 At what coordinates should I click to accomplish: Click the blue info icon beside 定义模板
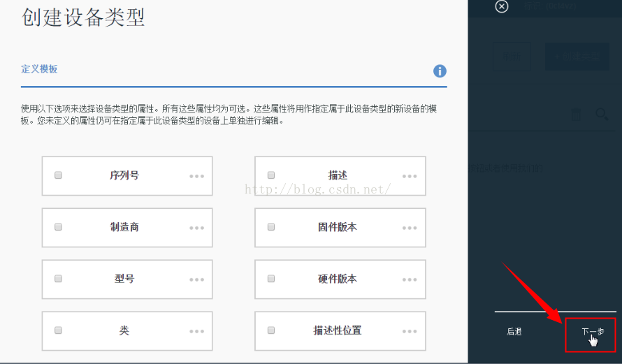(440, 71)
